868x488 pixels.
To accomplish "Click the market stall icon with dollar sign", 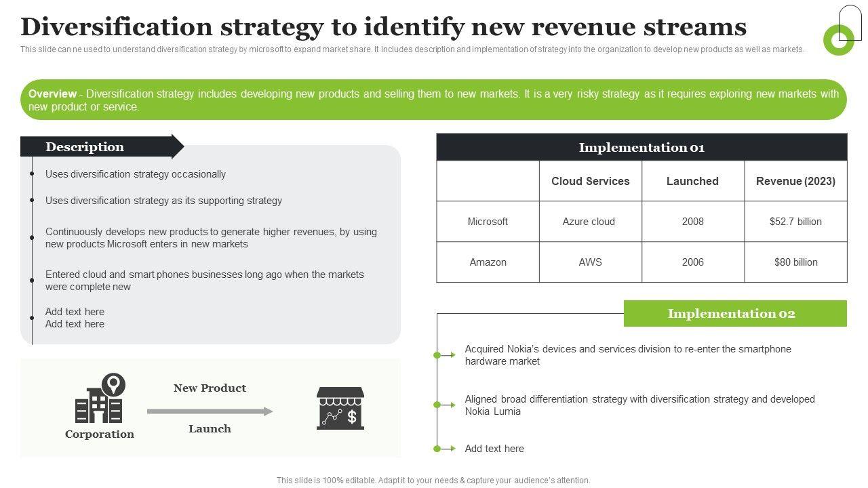I will tap(340, 408).
